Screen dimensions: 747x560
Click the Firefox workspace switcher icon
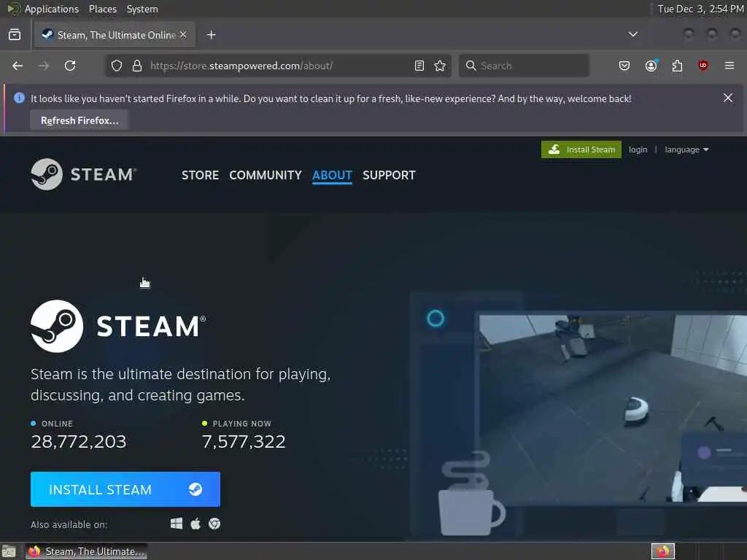tap(663, 551)
